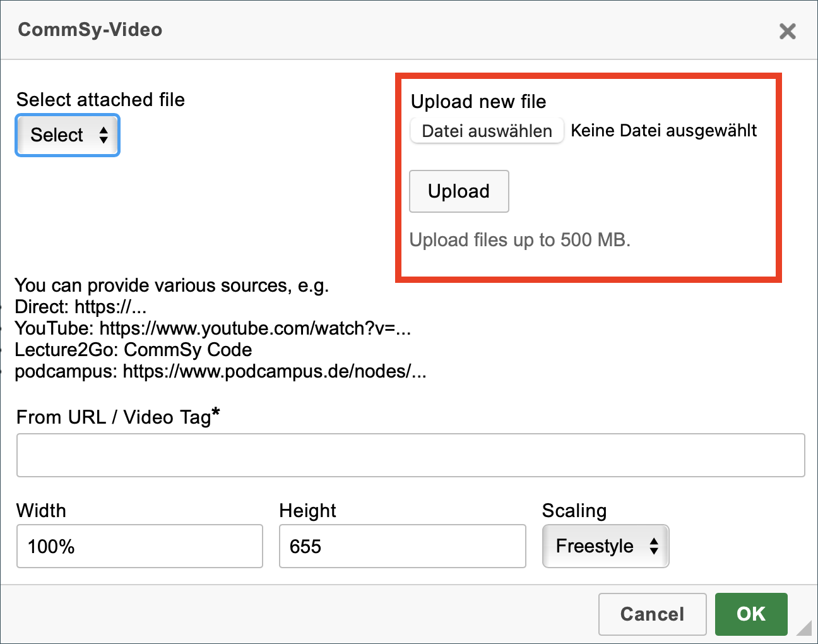Click into the Height input field
Screen dimensions: 818x644
tap(402, 546)
